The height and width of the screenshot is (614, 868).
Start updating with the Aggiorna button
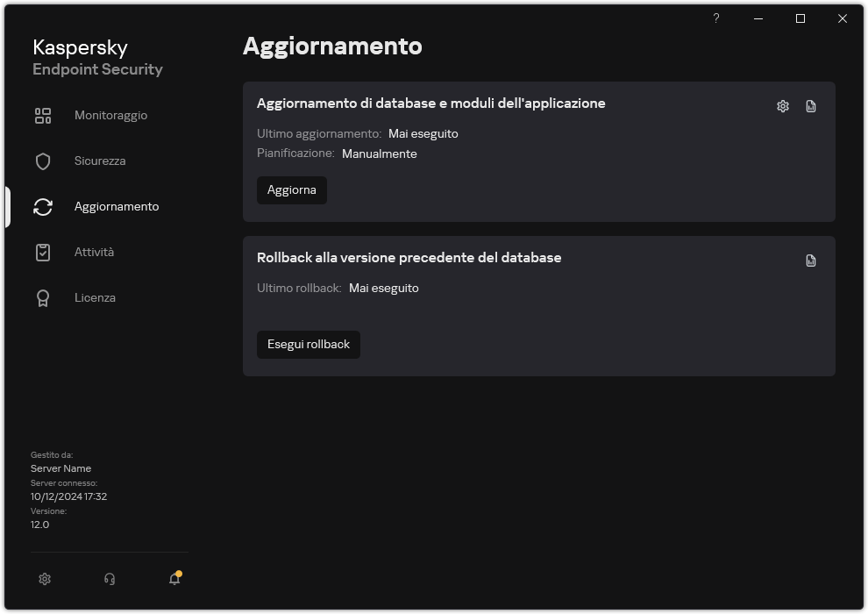(x=292, y=189)
